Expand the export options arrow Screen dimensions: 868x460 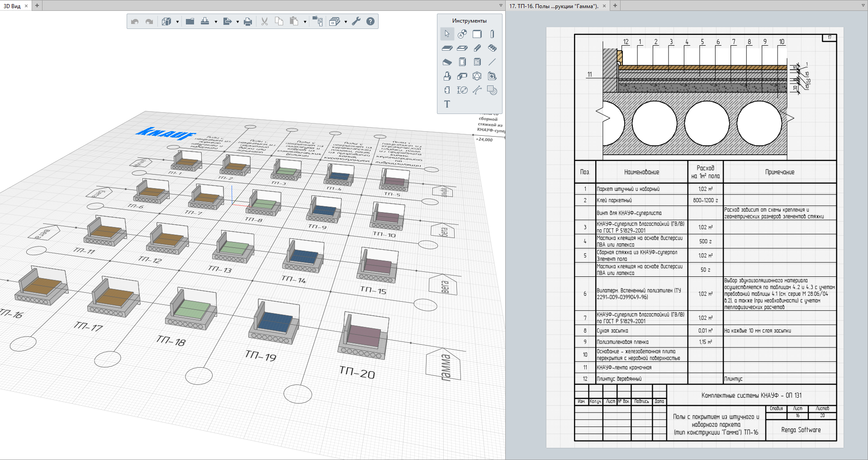(237, 22)
